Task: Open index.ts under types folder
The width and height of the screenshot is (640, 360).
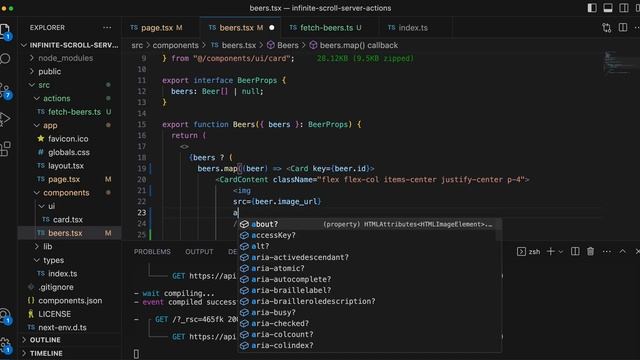Action: click(x=69, y=273)
